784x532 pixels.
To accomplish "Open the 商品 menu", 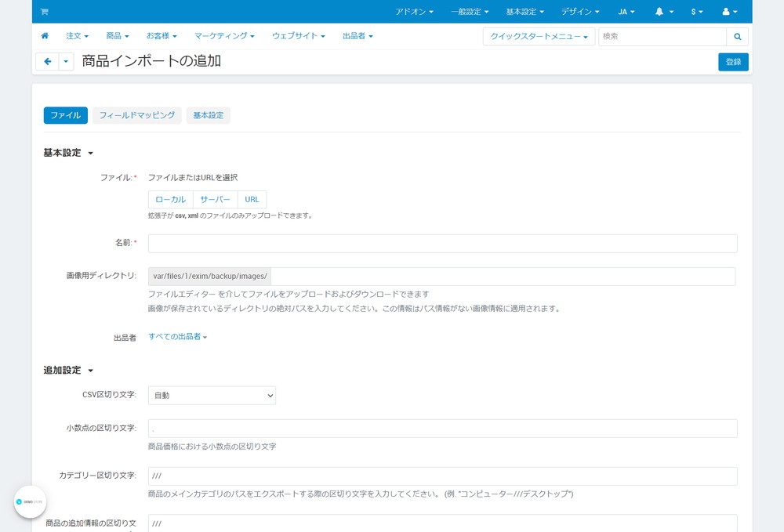I will click(x=118, y=36).
